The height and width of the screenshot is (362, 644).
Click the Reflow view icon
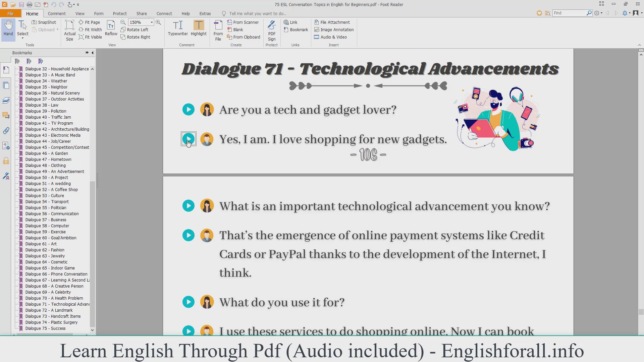pyautogui.click(x=111, y=28)
